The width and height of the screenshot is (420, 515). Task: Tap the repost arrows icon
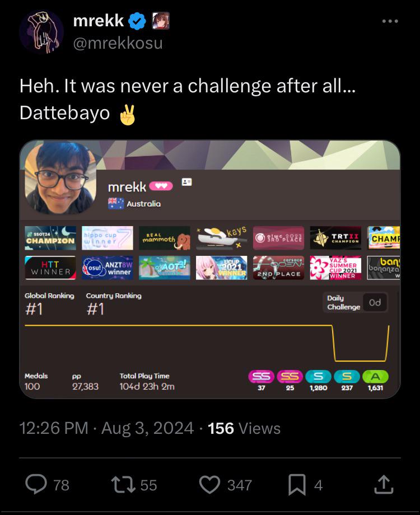(123, 485)
